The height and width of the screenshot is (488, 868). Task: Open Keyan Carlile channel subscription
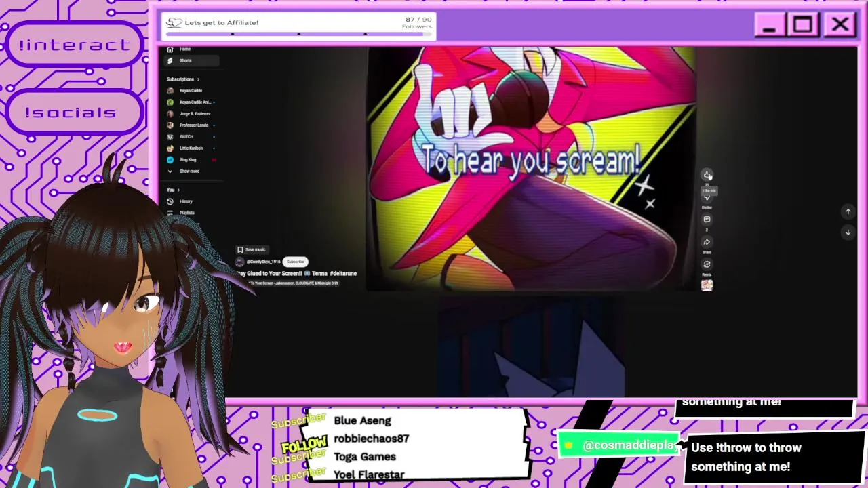(192, 91)
